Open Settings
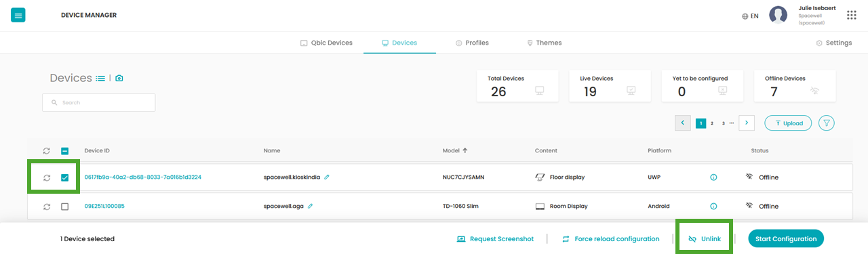 click(833, 43)
